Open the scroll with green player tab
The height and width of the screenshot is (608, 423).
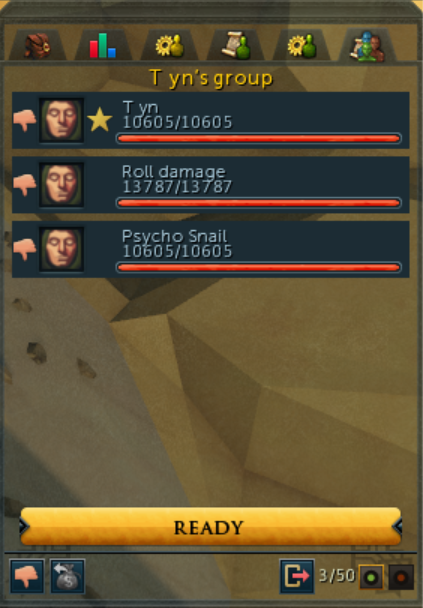coord(235,46)
